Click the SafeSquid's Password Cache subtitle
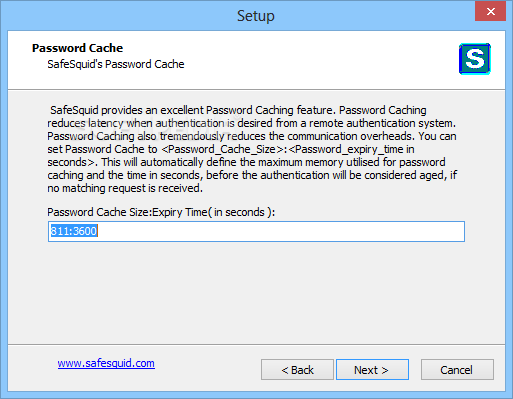The image size is (513, 399). coord(116,64)
